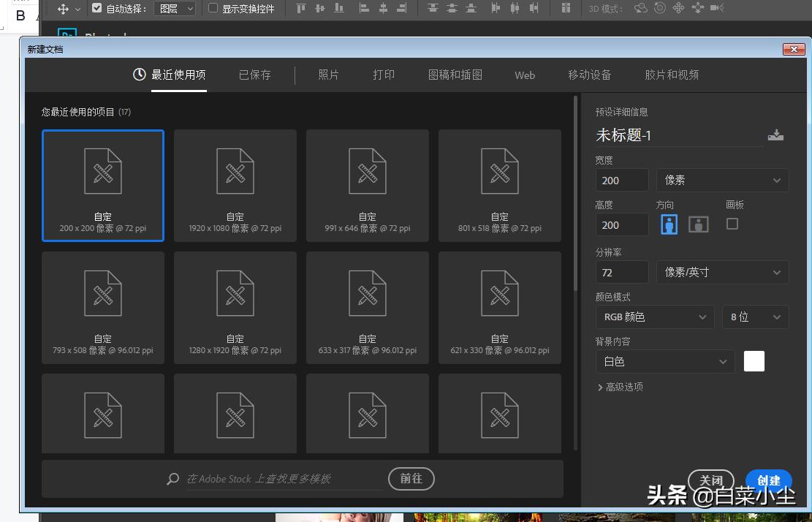Switch to the Web tab
The height and width of the screenshot is (522, 812).
524,75
